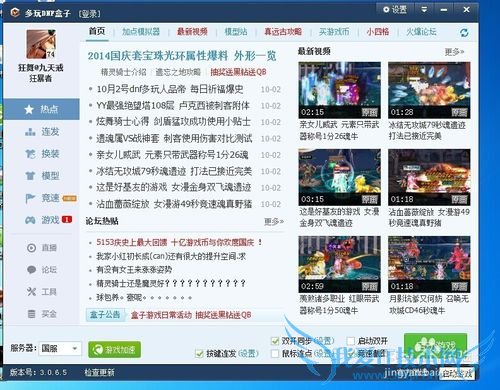This screenshot has width=500, height=390.
Task: Play the 沾血蔷薇绽放 video thumbnail
Action: pos(429,177)
